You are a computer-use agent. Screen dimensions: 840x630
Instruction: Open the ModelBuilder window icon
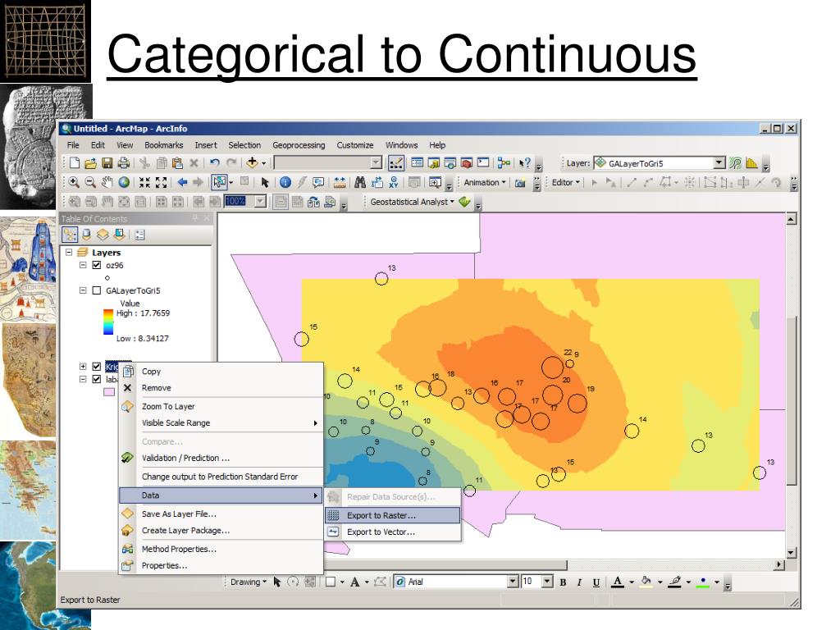point(504,163)
